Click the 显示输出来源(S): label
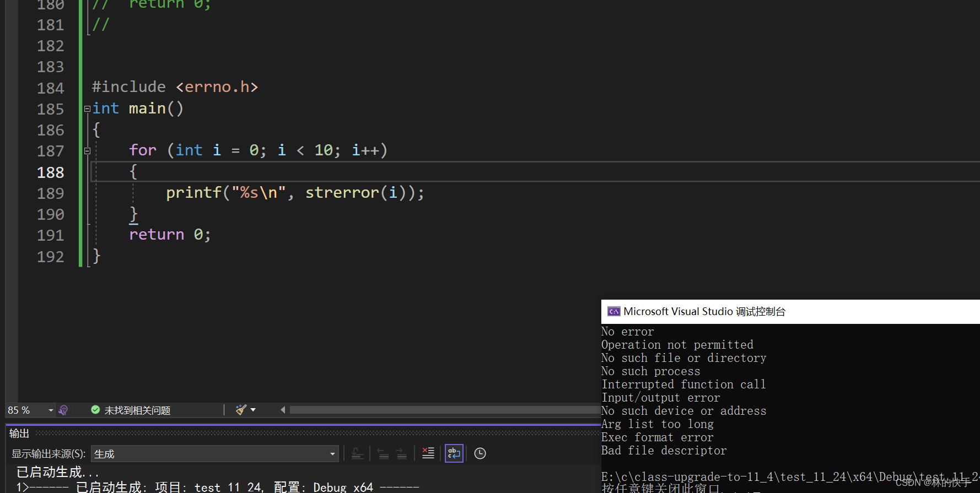This screenshot has height=493, width=980. pos(49,454)
